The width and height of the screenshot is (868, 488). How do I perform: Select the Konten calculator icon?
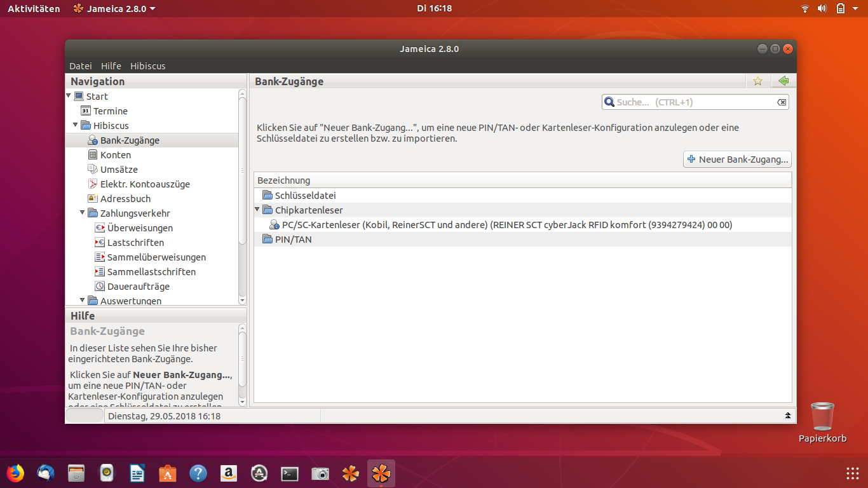pyautogui.click(x=93, y=155)
